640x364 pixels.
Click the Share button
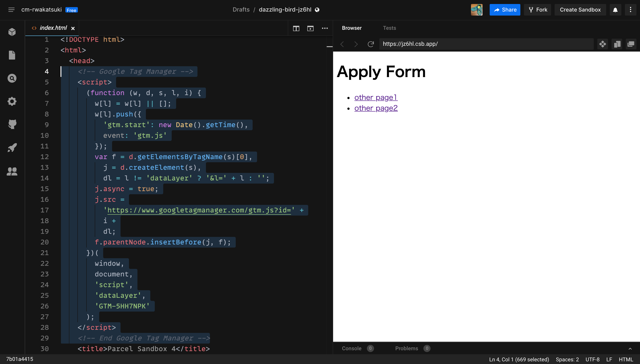(505, 10)
